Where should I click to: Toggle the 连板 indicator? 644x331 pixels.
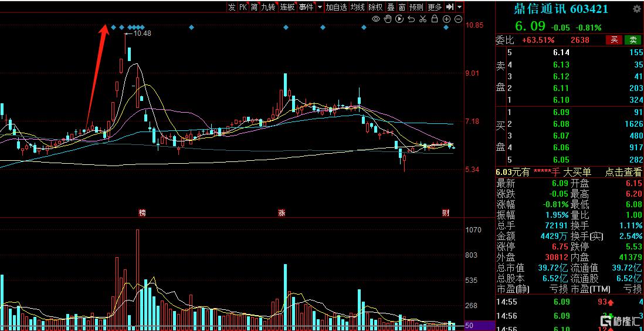pyautogui.click(x=287, y=7)
